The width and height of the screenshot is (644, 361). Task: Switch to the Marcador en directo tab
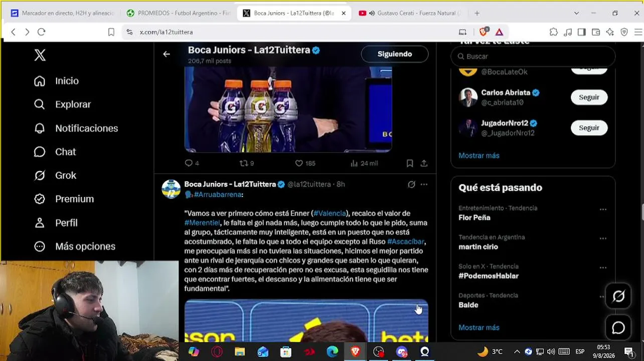click(62, 13)
